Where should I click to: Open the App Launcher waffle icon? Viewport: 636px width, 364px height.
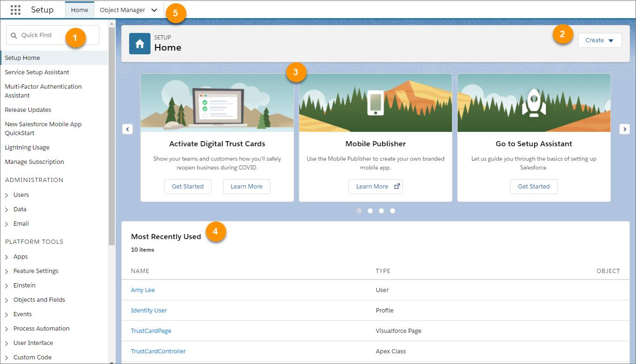coord(15,9)
